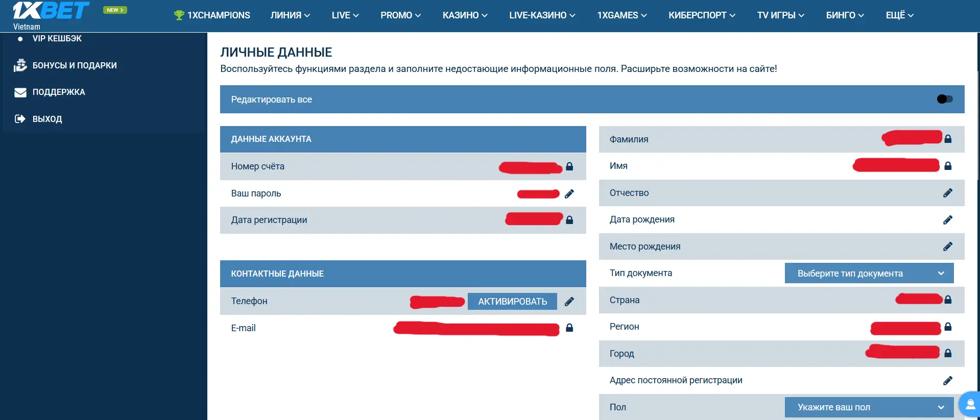Click the ПОДДЕРЖКА envelope icon
Screen dimensions: 980x420
[x=20, y=92]
